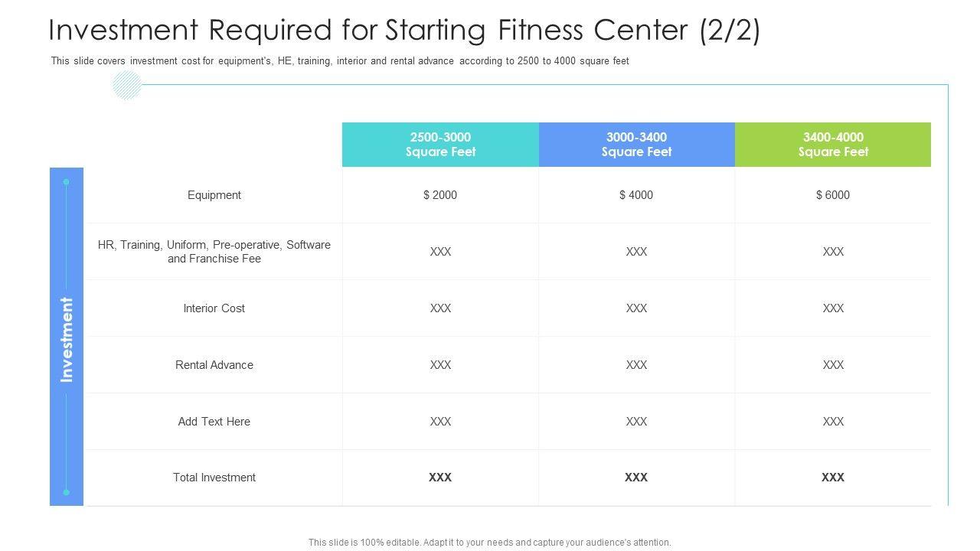
Task: Click the HR, Training, Uniform row label
Action: click(214, 252)
